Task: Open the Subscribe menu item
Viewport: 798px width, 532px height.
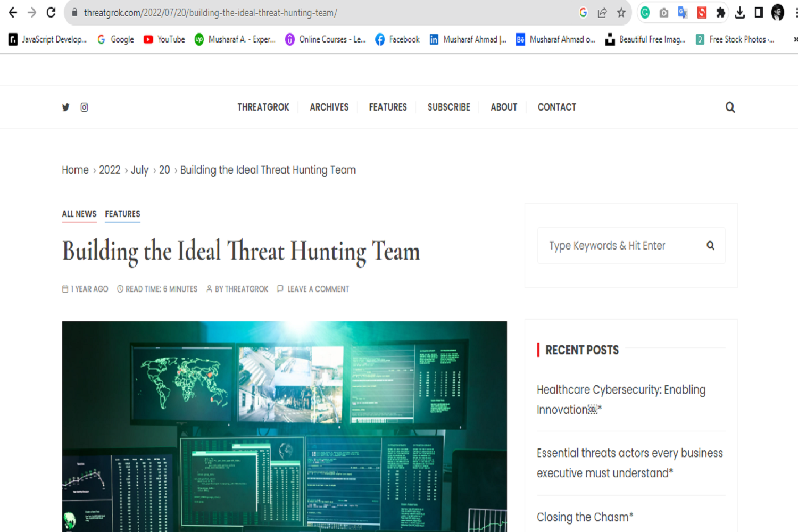Action: [448, 107]
